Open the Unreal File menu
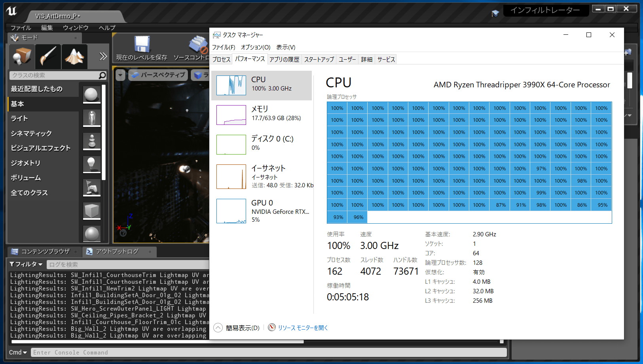Viewport: 643px width, 364px height. (21, 28)
